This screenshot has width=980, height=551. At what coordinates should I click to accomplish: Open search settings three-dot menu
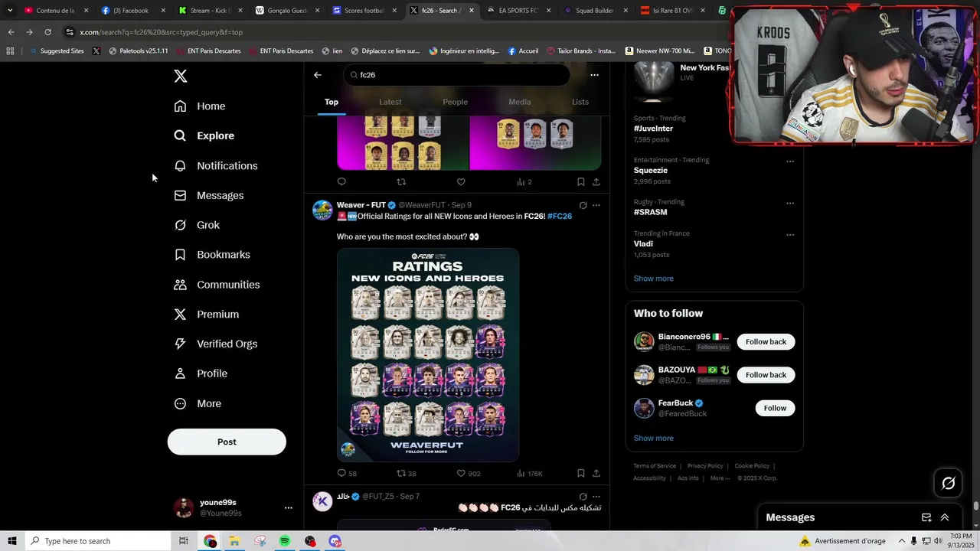[594, 75]
